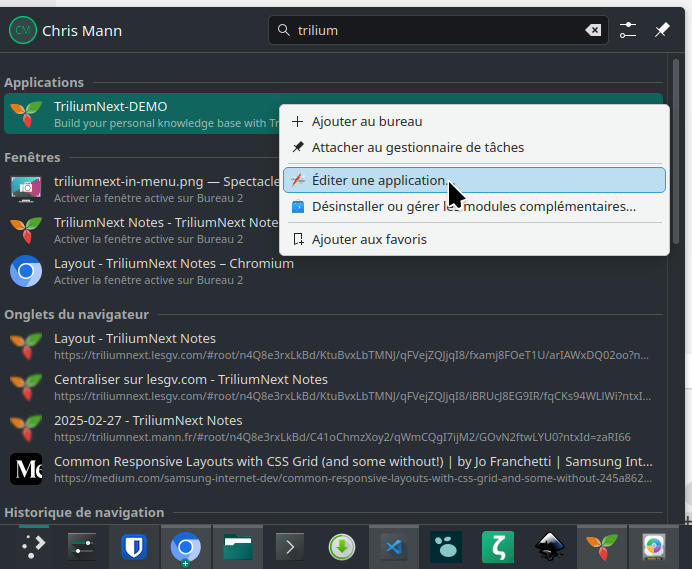Click the Chromium icon in Fenêtres list
The height and width of the screenshot is (569, 692).
tap(26, 271)
